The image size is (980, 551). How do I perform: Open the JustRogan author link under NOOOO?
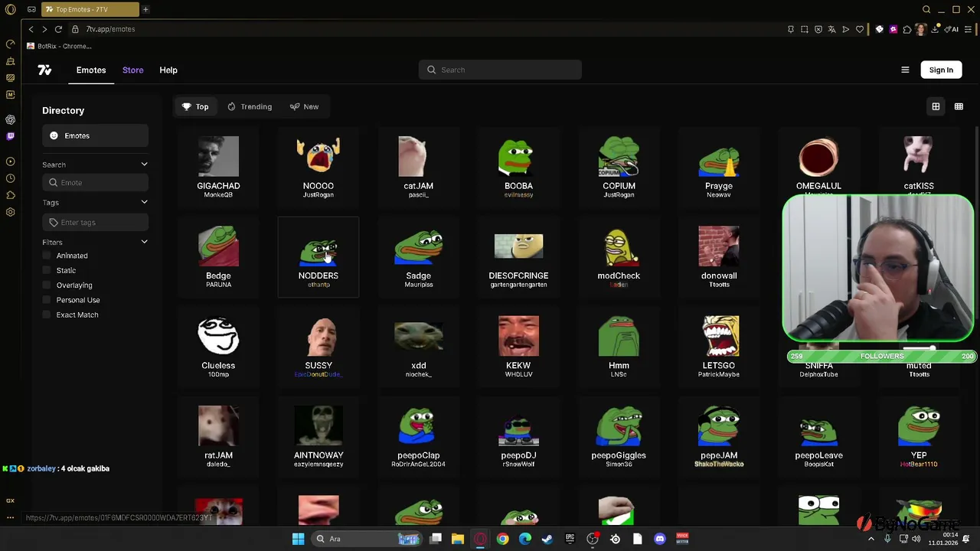click(318, 195)
